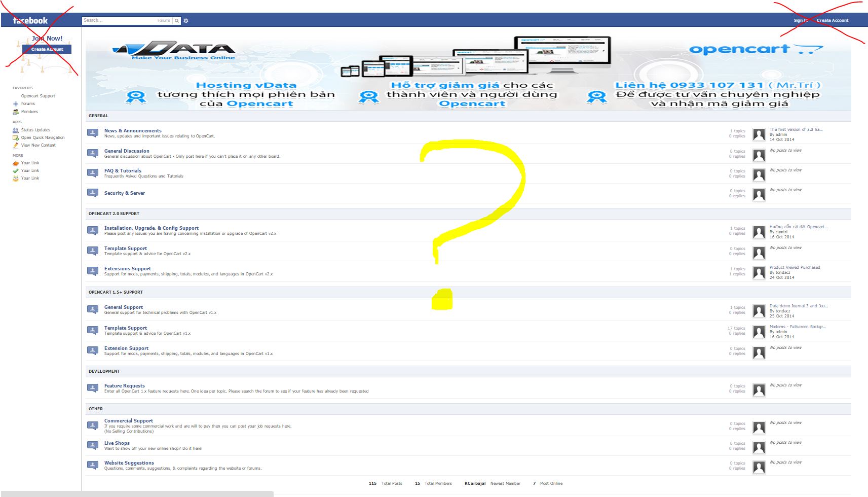The image size is (868, 497).
Task: Open Installation, Upgrade, & Config Support
Action: pyautogui.click(x=152, y=228)
